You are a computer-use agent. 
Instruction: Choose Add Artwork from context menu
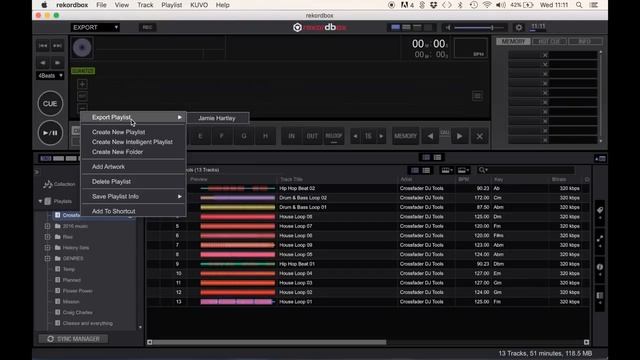click(x=108, y=167)
